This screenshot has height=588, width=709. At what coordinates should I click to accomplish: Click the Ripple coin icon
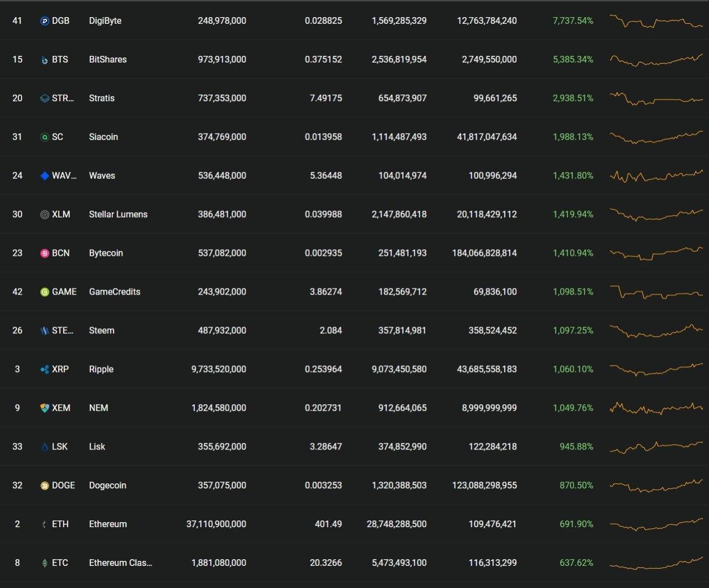(45, 369)
